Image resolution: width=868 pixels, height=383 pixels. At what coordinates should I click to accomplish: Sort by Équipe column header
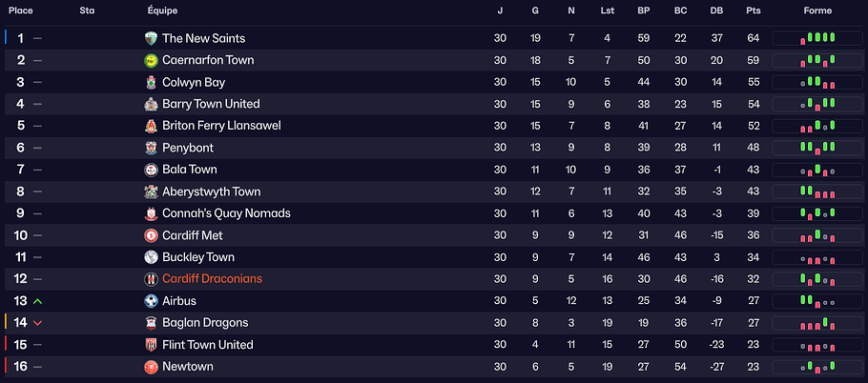[x=161, y=10]
